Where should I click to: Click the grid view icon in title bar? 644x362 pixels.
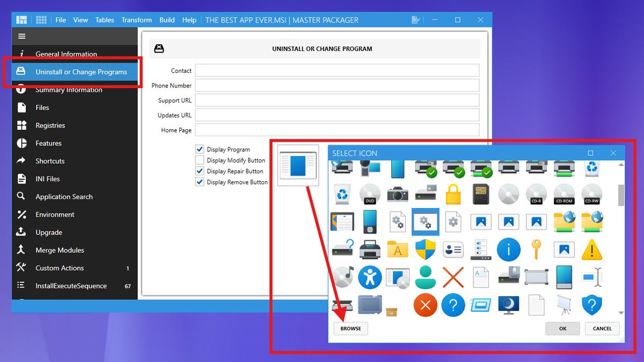(41, 20)
